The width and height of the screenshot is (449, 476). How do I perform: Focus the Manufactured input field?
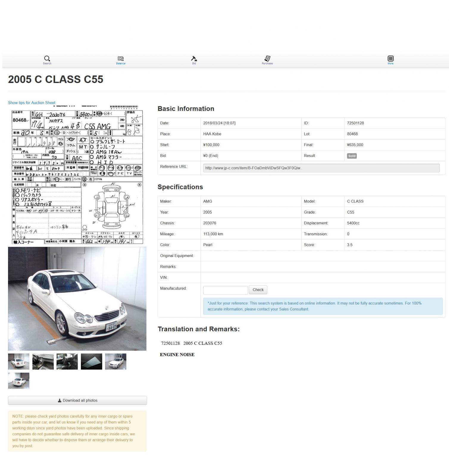pos(225,290)
